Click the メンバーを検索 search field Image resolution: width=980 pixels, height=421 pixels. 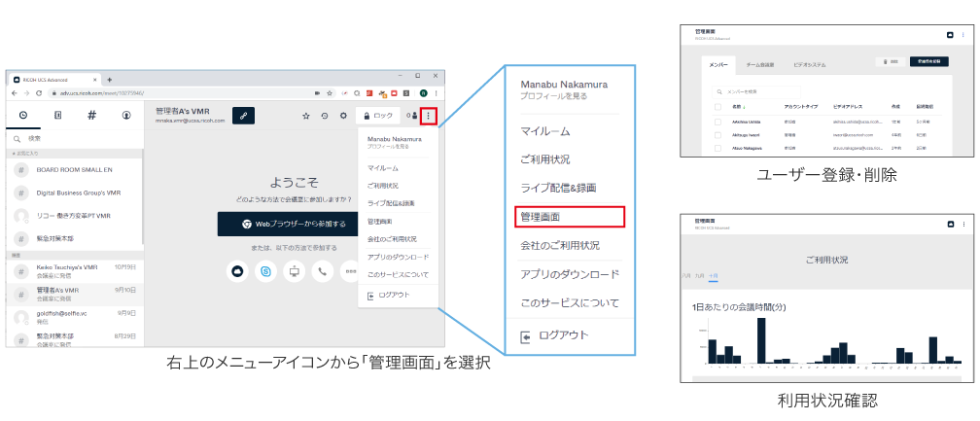pyautogui.click(x=753, y=90)
